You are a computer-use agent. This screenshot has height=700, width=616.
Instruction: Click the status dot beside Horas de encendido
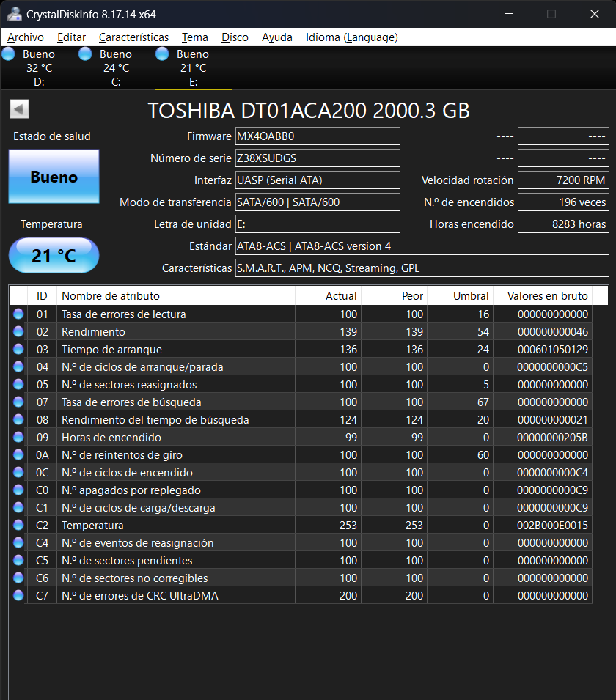[x=17, y=437]
